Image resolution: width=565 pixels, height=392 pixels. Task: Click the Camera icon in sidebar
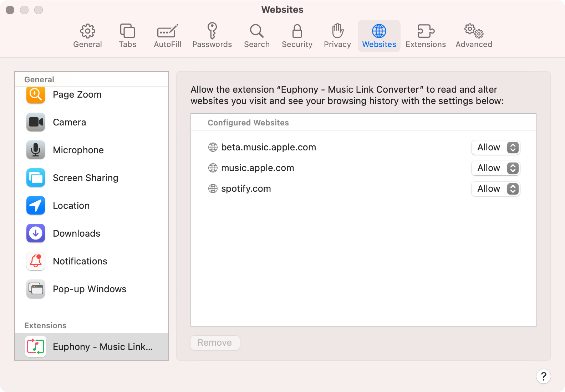click(36, 122)
